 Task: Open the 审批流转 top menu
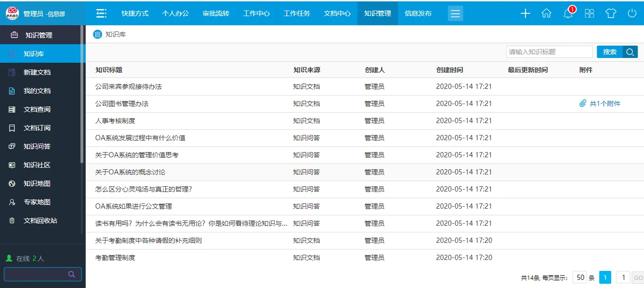click(x=216, y=13)
